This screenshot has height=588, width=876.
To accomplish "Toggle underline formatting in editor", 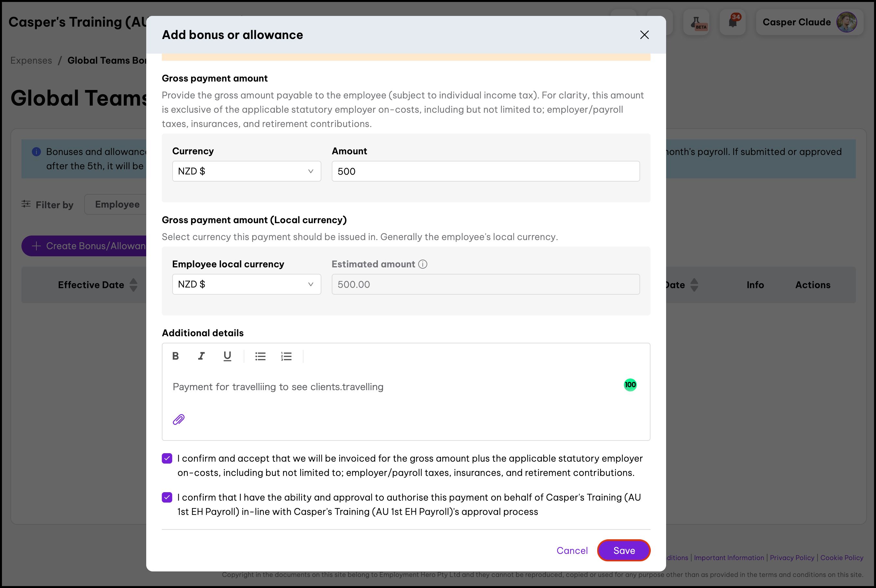I will point(227,356).
